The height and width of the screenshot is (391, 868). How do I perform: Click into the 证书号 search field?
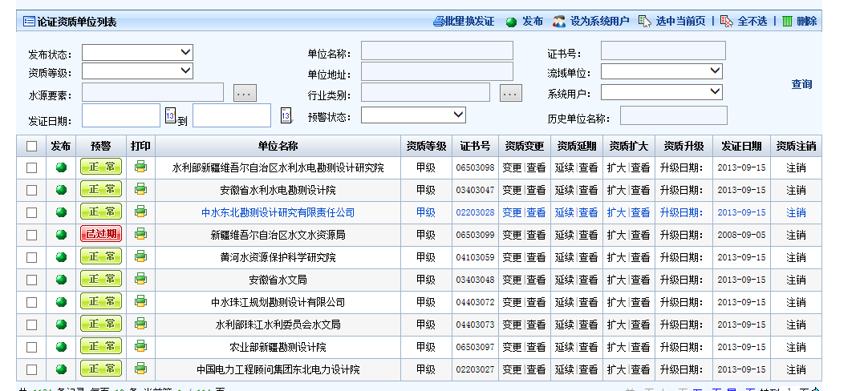click(x=663, y=50)
